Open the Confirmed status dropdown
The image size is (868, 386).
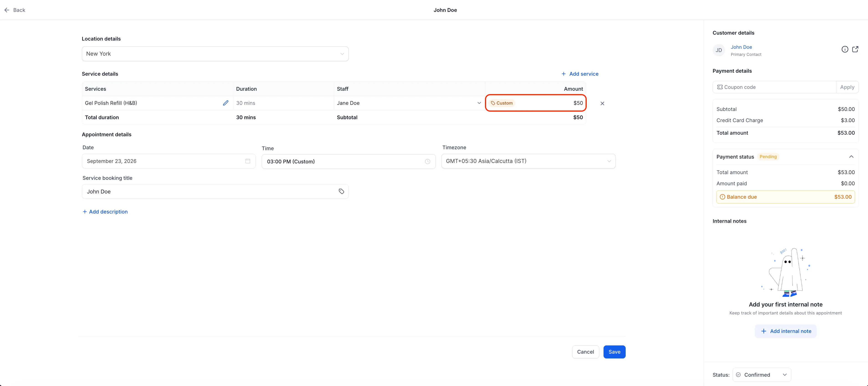coord(761,375)
